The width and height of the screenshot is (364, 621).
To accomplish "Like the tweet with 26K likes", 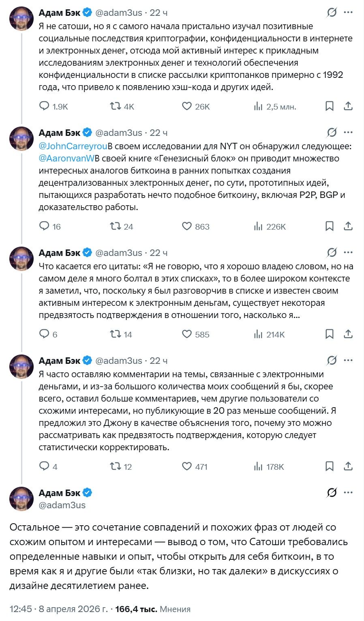I will 186,106.
